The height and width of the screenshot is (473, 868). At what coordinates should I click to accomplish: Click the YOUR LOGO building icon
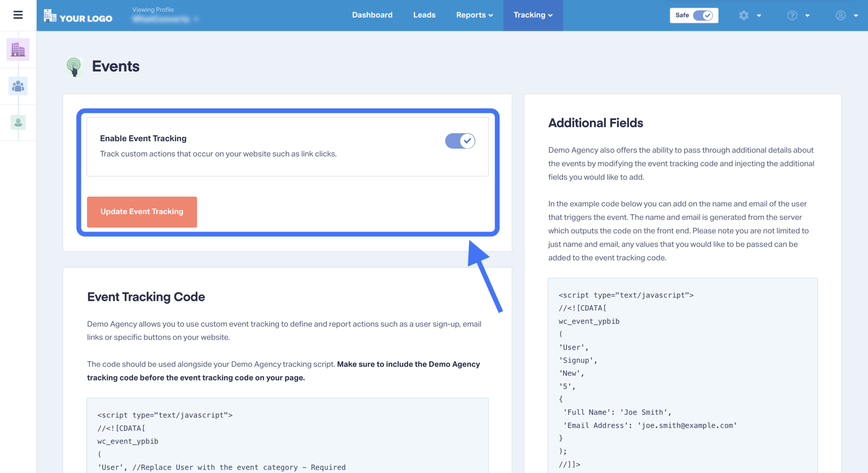(x=50, y=16)
